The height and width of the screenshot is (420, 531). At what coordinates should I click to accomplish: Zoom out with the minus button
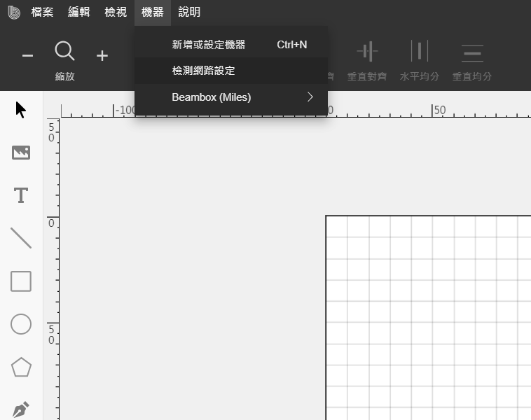click(x=28, y=55)
